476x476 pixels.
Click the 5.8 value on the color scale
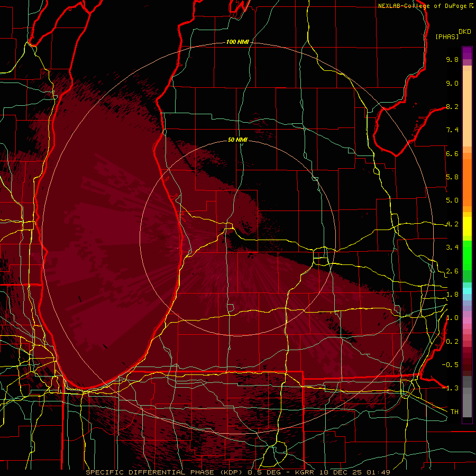(x=452, y=177)
